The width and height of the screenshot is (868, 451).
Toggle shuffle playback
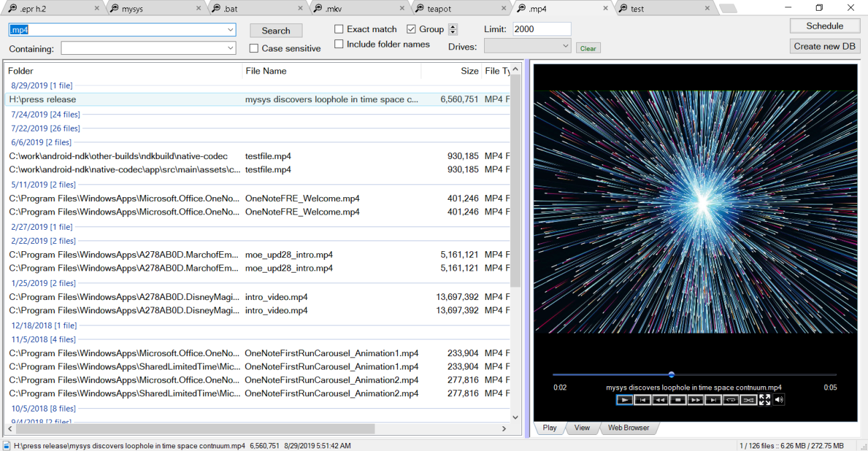(x=748, y=400)
